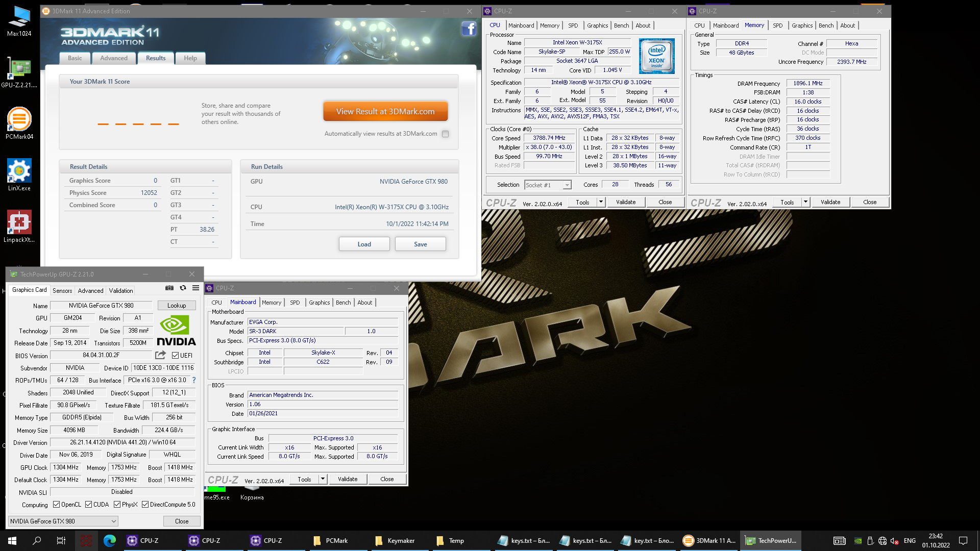
Task: Click the Bus Interface question mark in GPU-Z
Action: point(194,380)
